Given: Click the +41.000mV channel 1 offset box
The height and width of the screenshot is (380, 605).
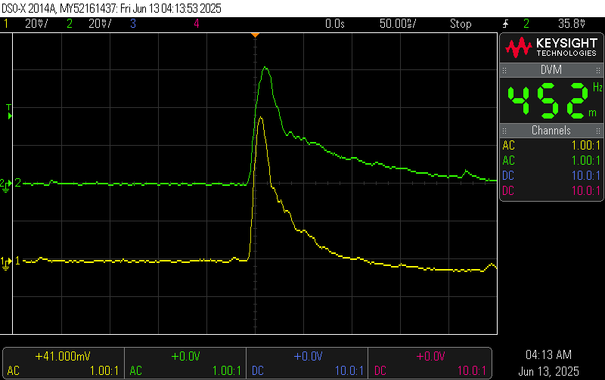Looking at the screenshot, I should (63, 363).
